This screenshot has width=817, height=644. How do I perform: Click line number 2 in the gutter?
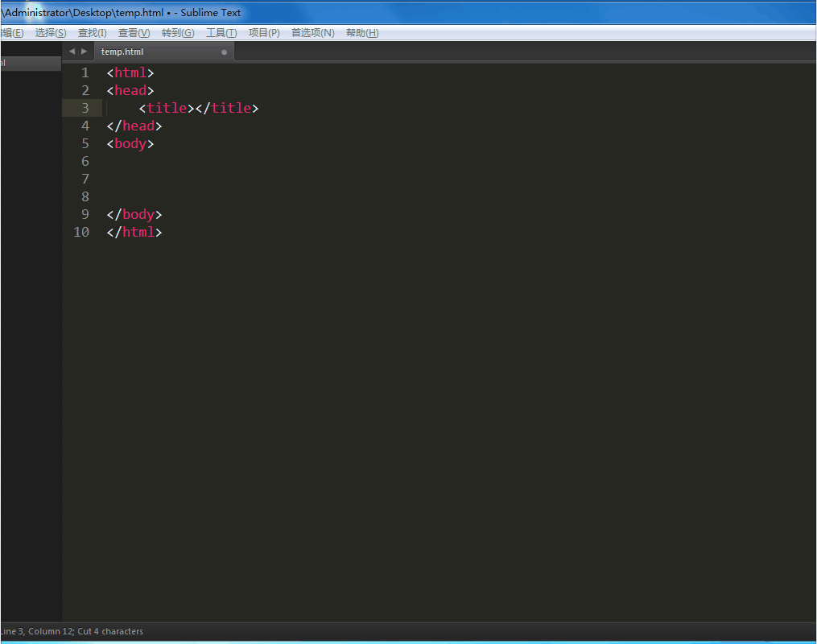click(x=85, y=91)
